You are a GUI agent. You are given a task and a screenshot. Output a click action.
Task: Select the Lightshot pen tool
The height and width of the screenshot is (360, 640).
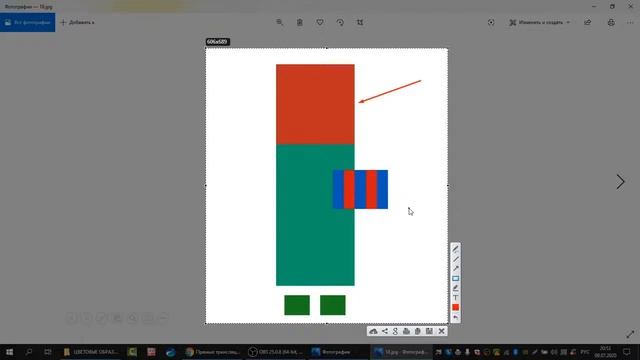456,249
